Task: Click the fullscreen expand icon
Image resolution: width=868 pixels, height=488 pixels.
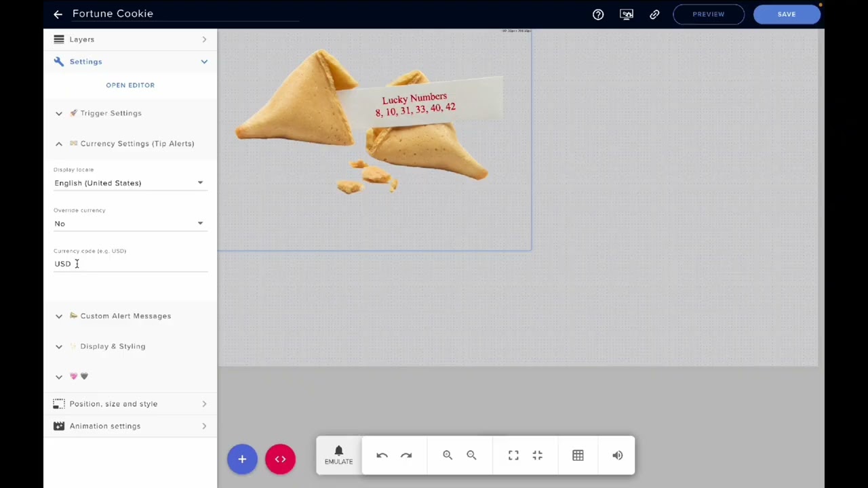Action: 513,455
